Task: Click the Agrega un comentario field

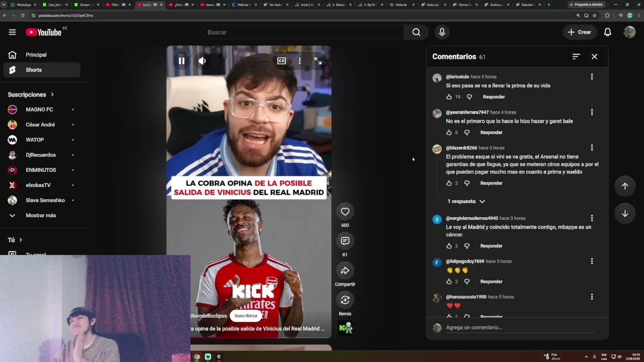Action: point(521,328)
